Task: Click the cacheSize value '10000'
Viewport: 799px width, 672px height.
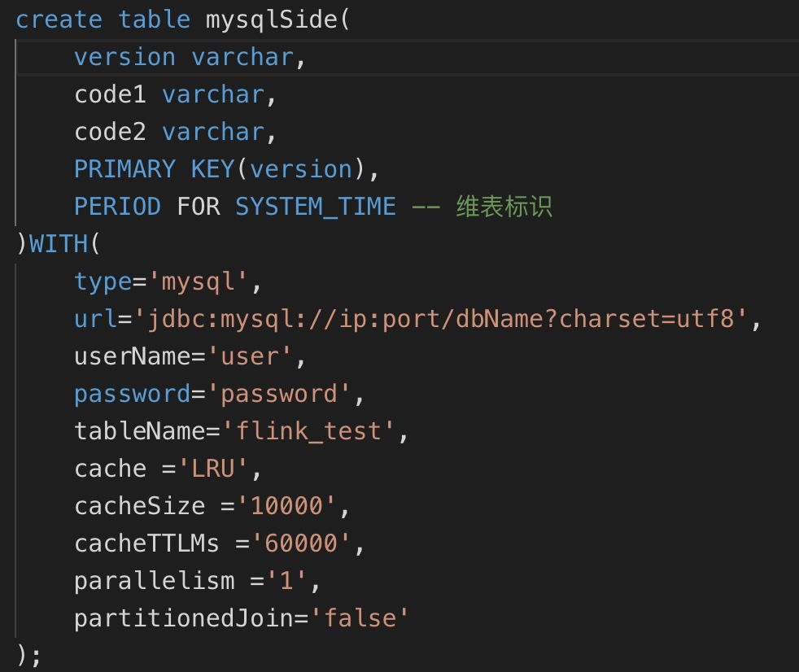Action: coord(286,506)
